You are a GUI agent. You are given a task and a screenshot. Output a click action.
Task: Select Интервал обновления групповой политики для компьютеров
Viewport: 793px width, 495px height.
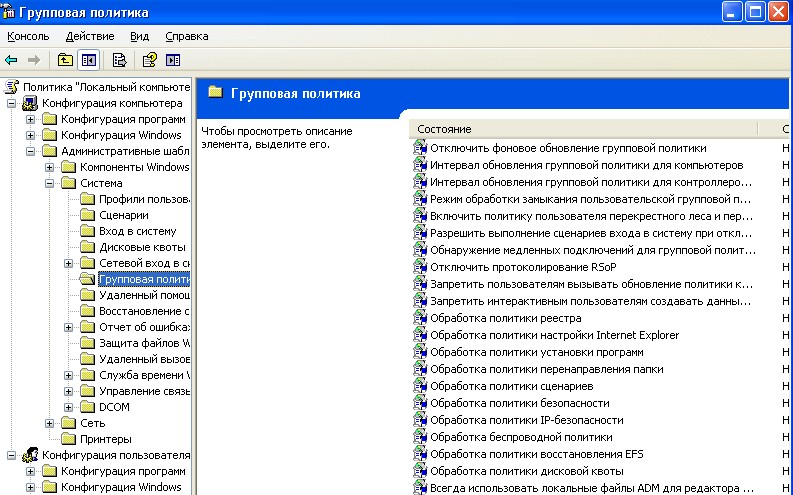pyautogui.click(x=587, y=165)
